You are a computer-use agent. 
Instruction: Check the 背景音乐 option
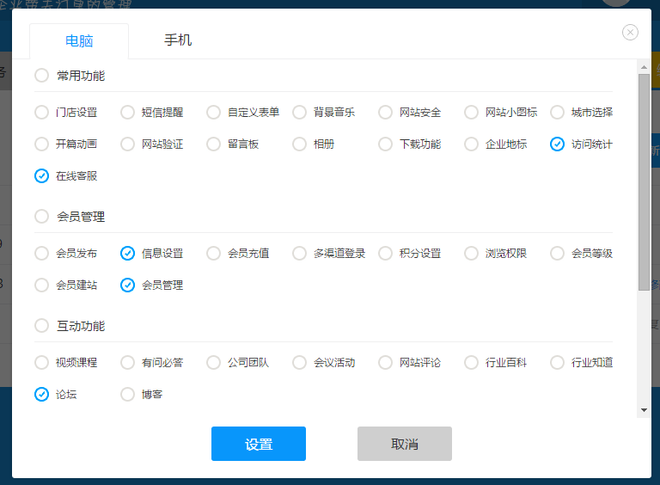(x=299, y=112)
